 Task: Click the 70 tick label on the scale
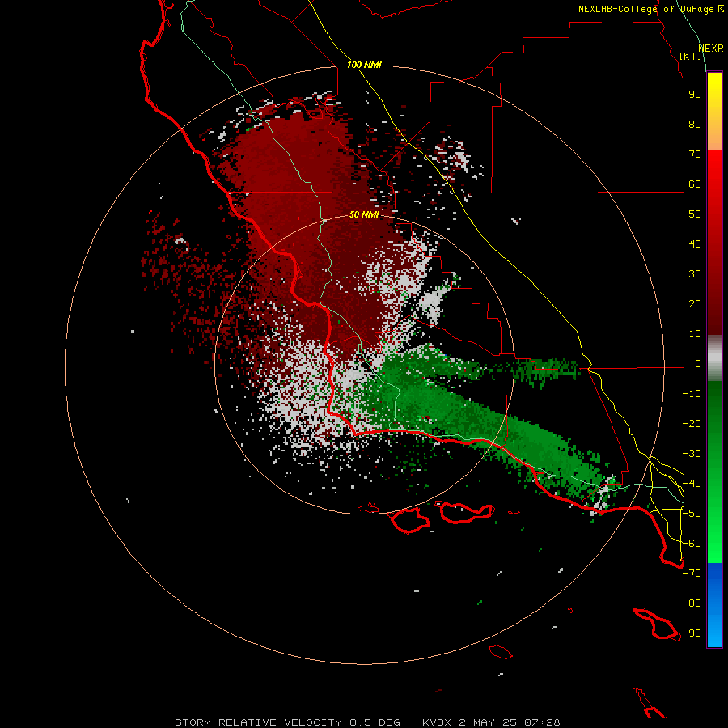pyautogui.click(x=695, y=154)
